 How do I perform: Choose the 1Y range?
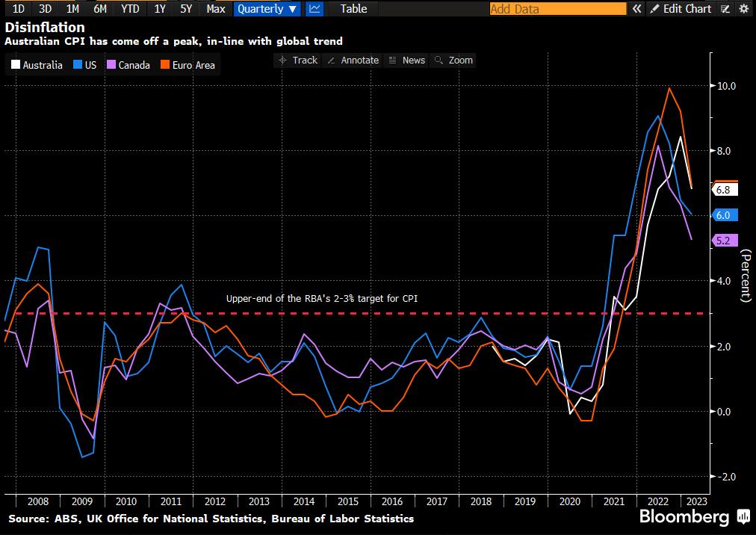tap(160, 9)
